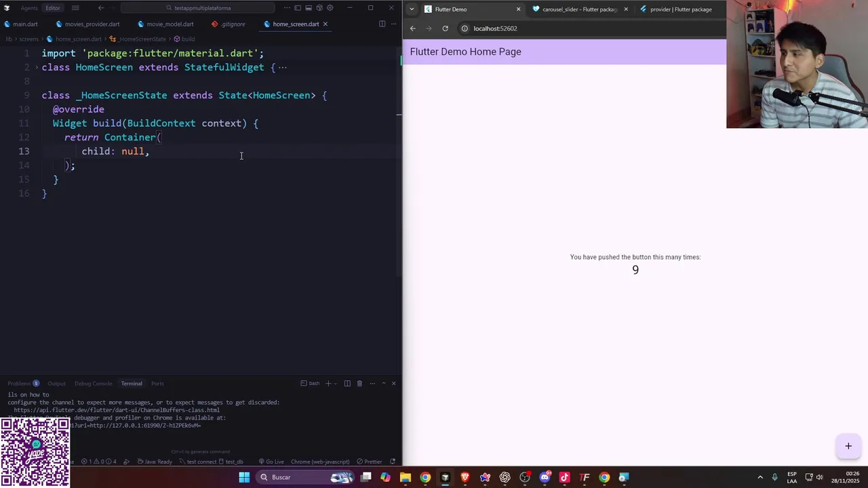The image size is (868, 488).
Task: Switch to the Terminal panel tab
Action: 132,384
